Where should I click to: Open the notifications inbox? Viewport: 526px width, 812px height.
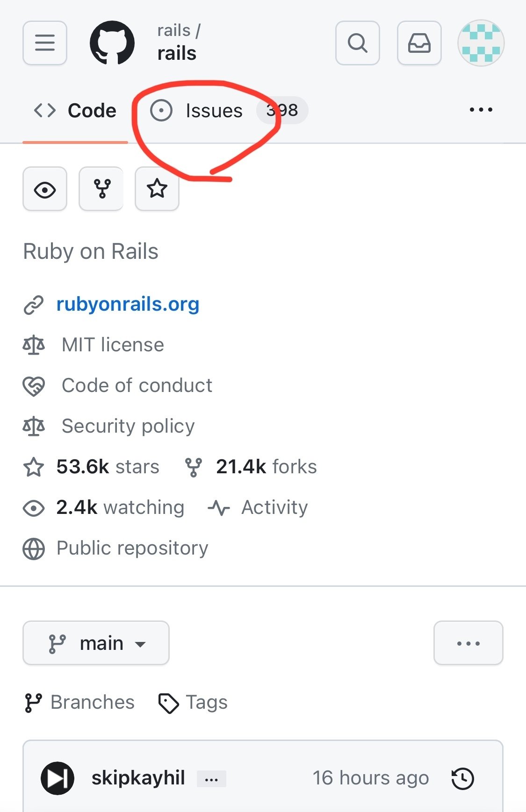419,43
